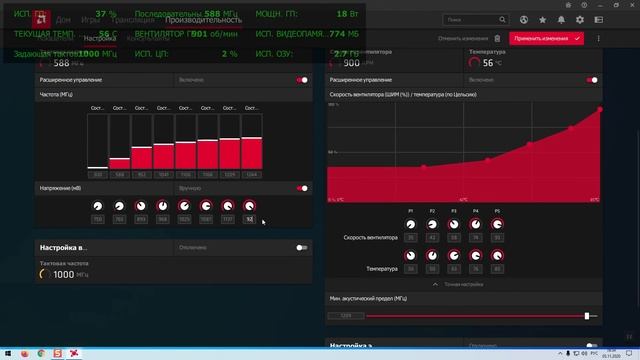Click the bug report icon in title bar
The image size is (640, 360).
tap(568, 5)
